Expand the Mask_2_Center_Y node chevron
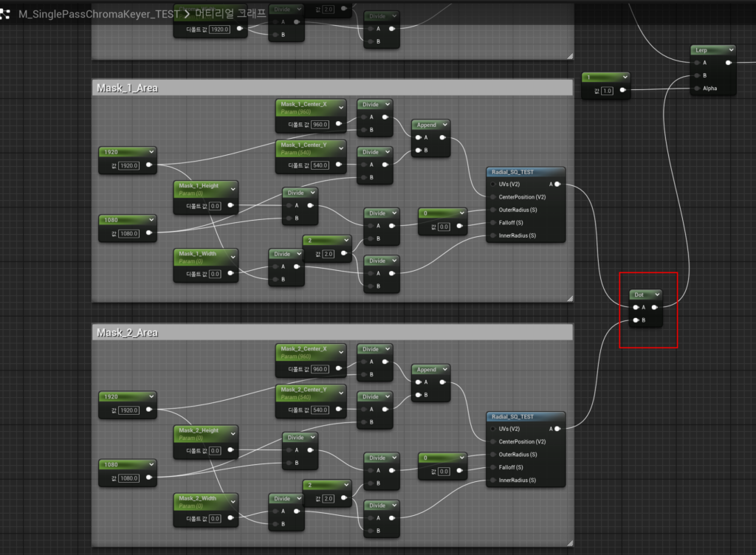756x555 pixels. [341, 393]
